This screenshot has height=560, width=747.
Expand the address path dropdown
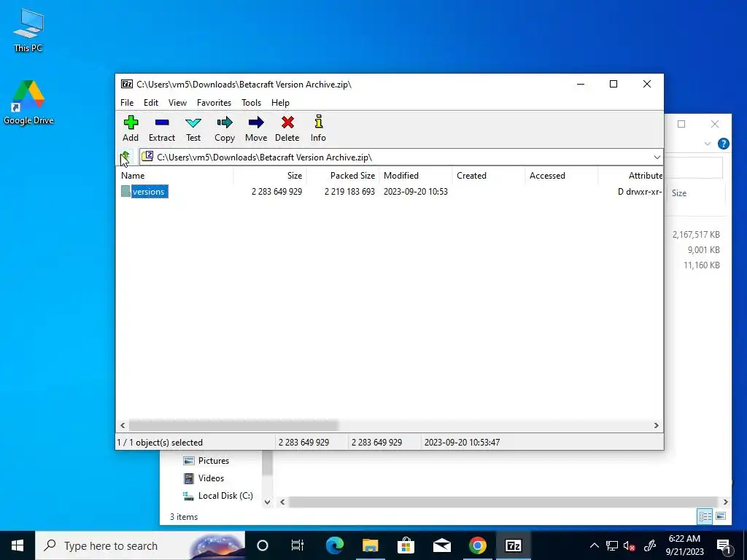(657, 157)
